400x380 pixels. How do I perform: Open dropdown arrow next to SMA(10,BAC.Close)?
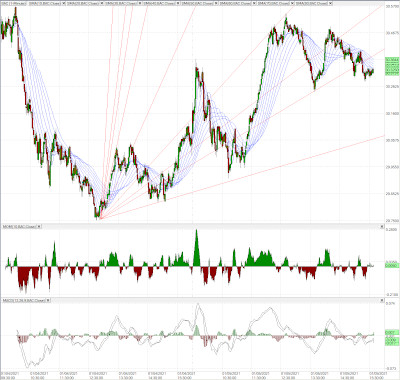(x=63, y=3)
